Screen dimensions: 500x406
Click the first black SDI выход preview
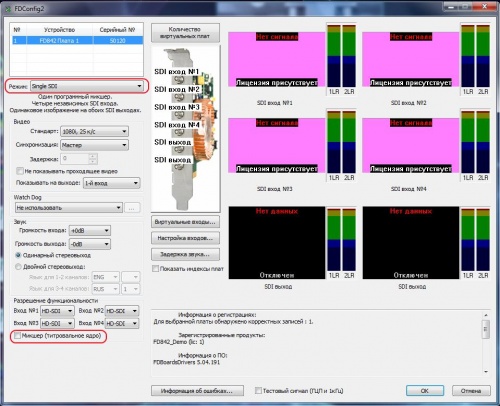[277, 243]
